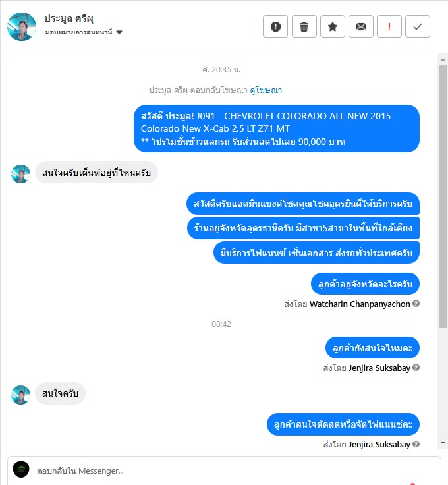
Task: Star this conversation as follow up
Action: [332, 26]
